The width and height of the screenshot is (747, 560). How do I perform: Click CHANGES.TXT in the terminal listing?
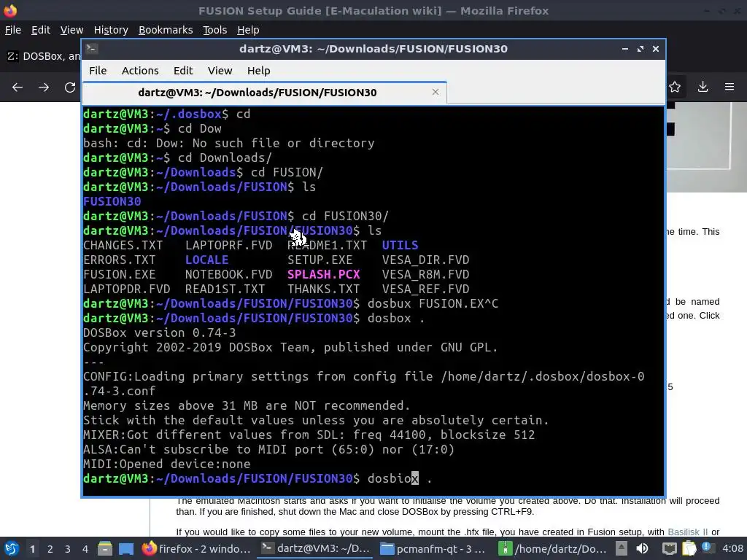(x=123, y=245)
